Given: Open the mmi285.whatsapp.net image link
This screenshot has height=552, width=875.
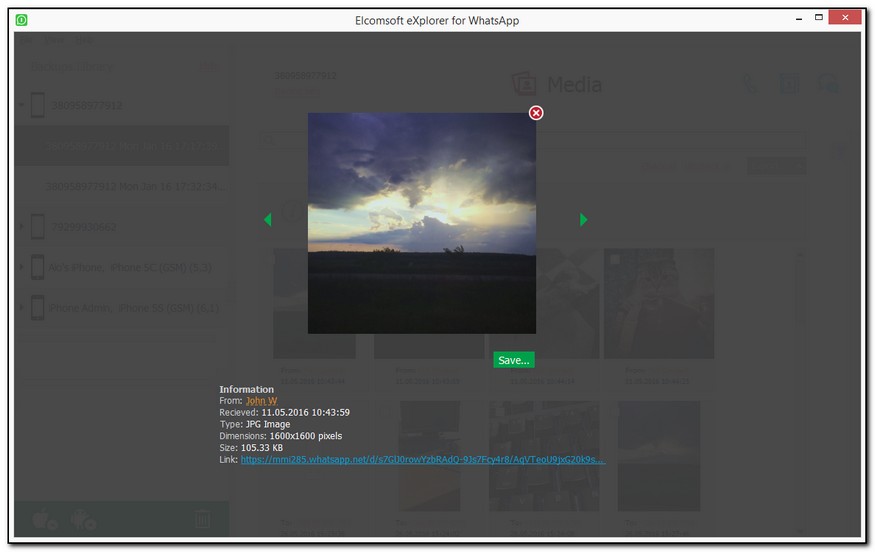Looking at the screenshot, I should [422, 460].
